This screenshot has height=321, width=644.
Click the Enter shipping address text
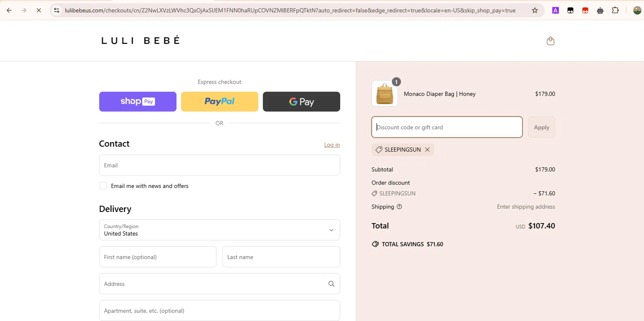click(x=526, y=207)
